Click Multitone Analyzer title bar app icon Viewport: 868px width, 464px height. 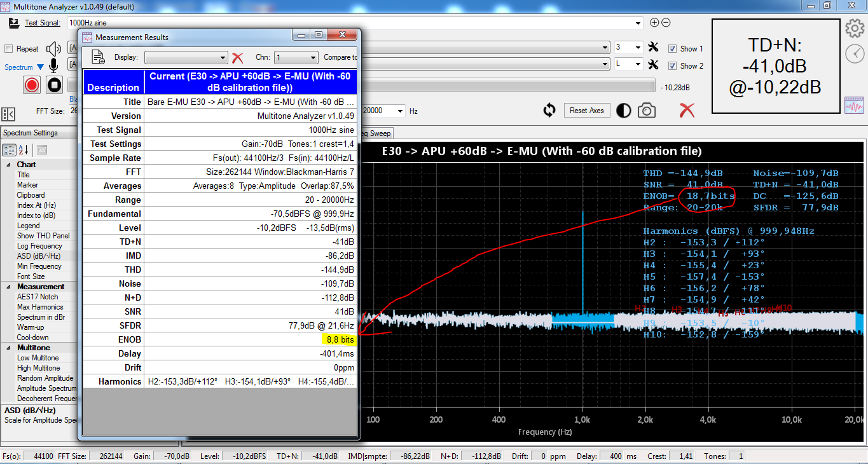6,6
